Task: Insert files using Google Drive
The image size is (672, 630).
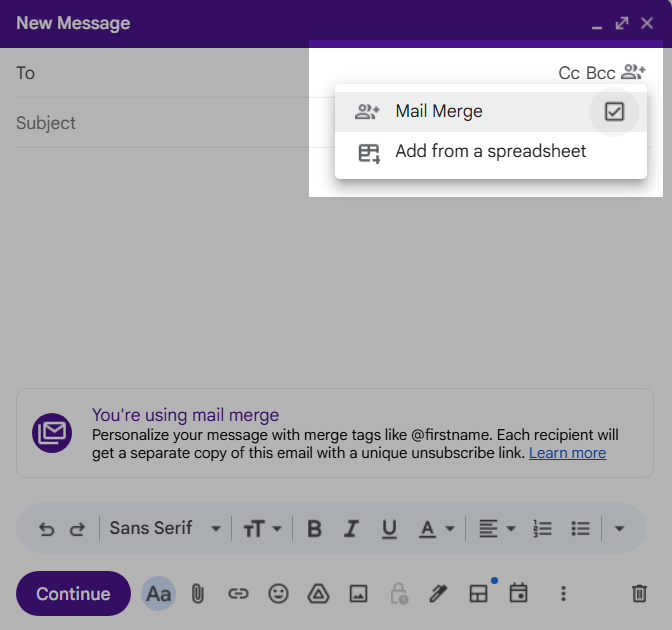Action: click(x=318, y=594)
